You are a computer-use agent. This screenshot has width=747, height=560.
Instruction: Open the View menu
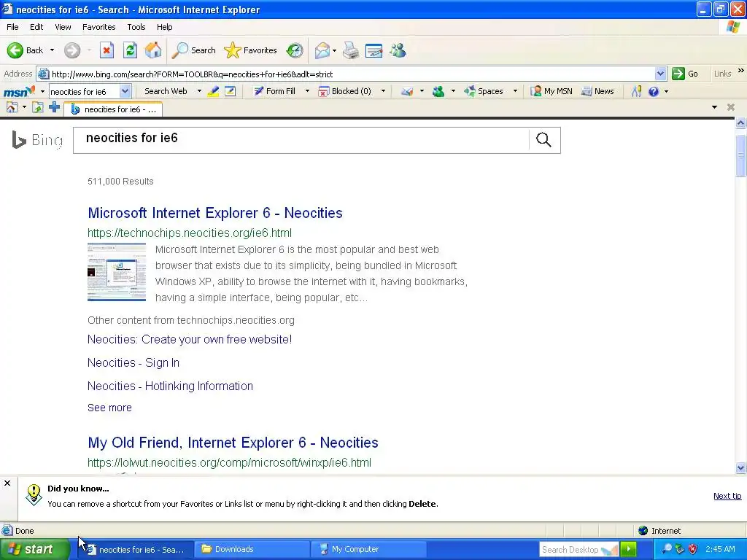pyautogui.click(x=63, y=27)
